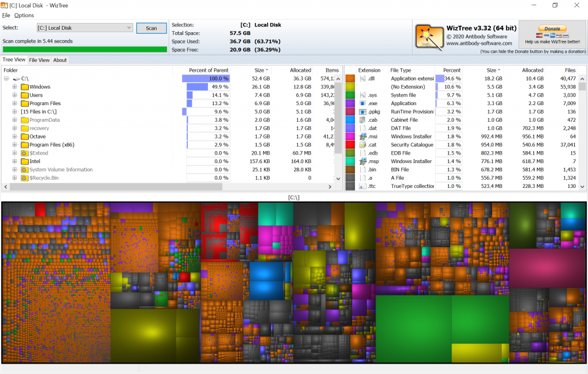Click the .msi Windows Installer icon
This screenshot has width=588, height=374.
point(362,136)
